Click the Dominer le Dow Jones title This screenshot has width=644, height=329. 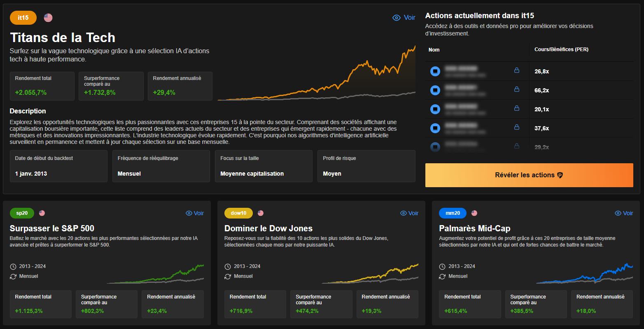(268, 228)
